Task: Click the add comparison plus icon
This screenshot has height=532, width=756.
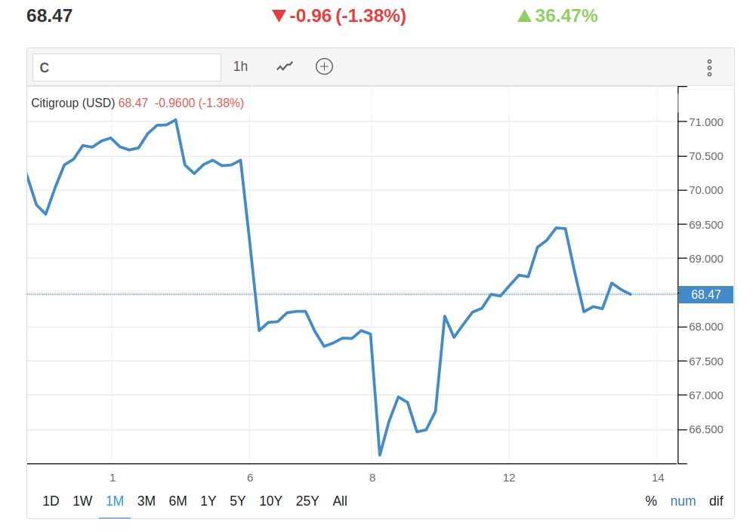Action: [324, 66]
